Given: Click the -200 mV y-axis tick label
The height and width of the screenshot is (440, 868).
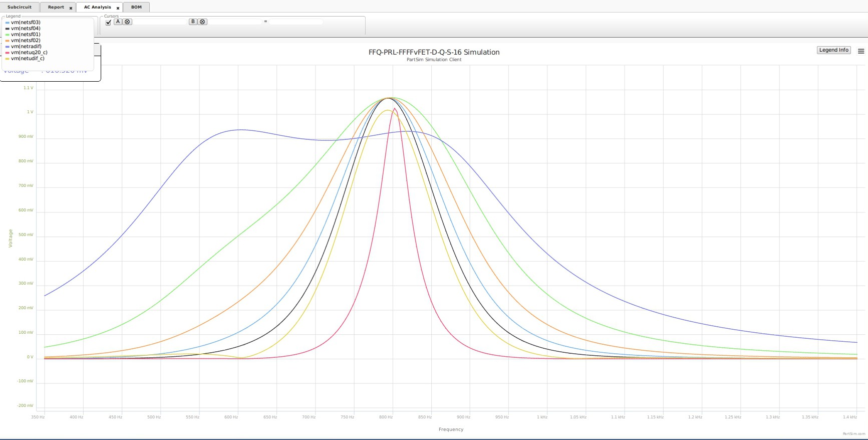Looking at the screenshot, I should [x=25, y=406].
